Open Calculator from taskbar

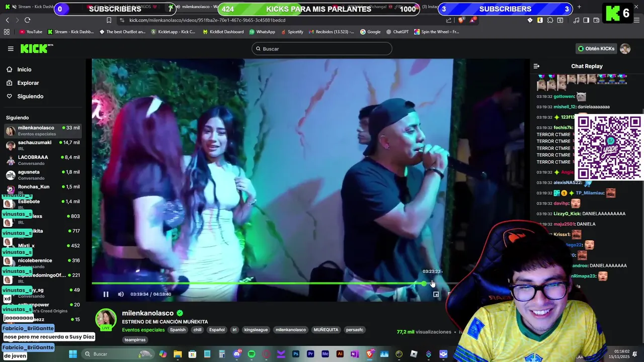[222, 354]
